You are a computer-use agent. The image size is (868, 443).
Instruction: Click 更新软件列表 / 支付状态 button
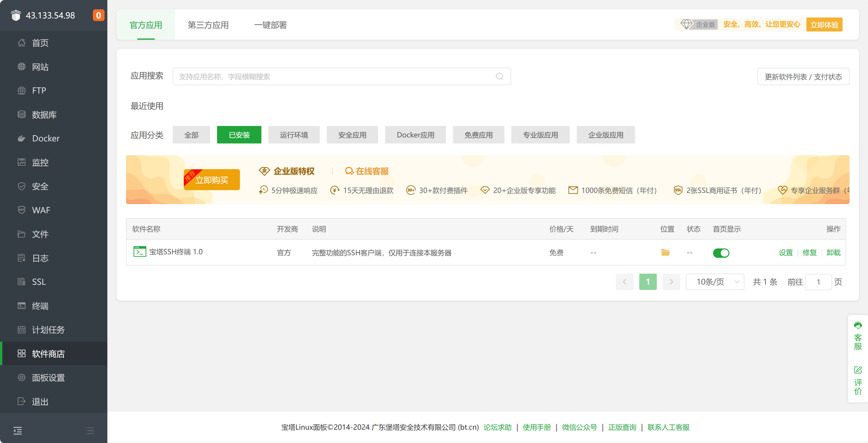pos(803,77)
